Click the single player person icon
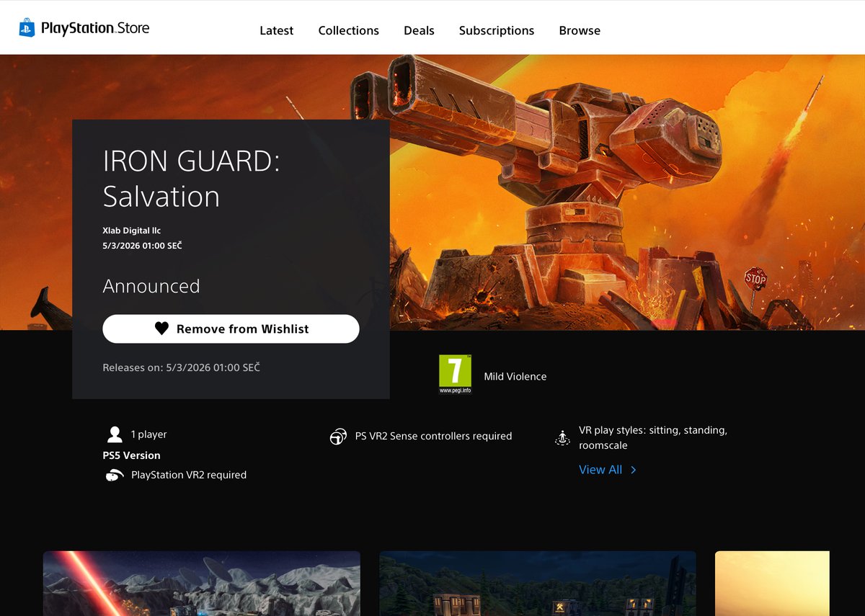 click(115, 434)
